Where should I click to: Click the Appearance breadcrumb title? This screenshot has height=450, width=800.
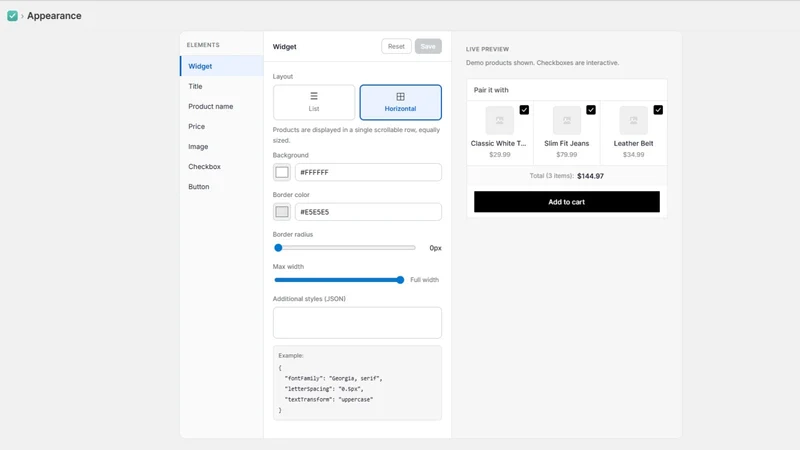click(x=54, y=16)
